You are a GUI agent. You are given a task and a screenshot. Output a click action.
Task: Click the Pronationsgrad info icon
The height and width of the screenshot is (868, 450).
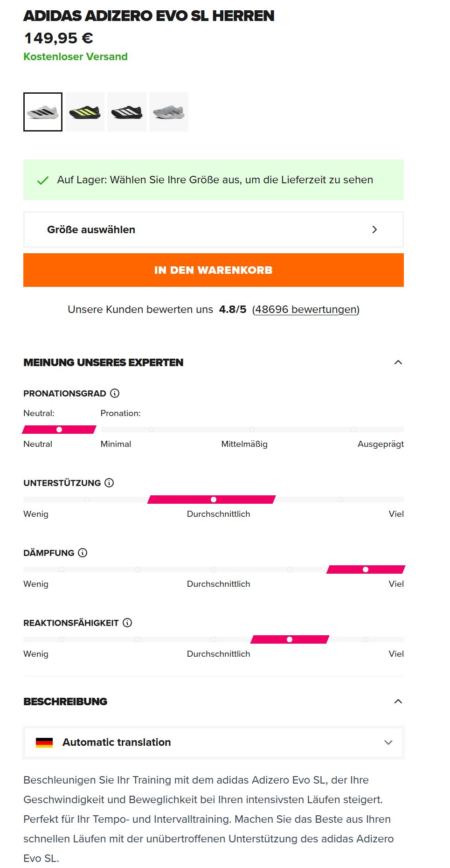[115, 393]
